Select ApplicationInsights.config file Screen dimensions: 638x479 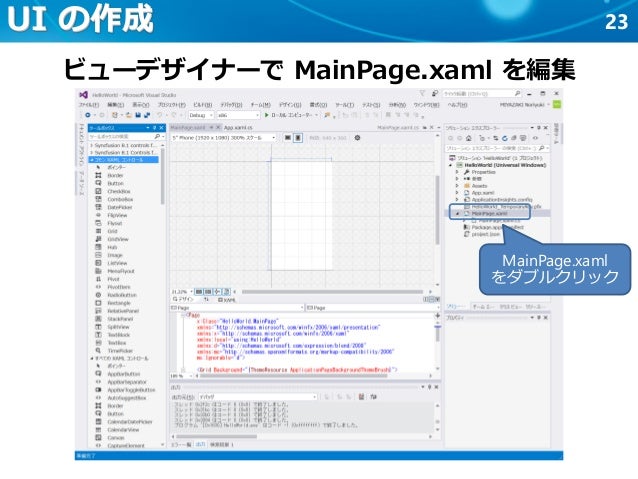point(502,199)
